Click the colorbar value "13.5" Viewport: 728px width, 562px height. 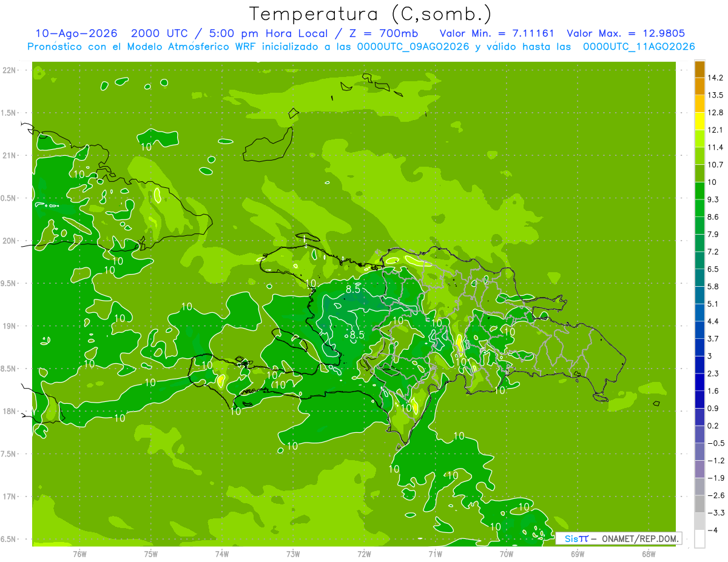[715, 95]
